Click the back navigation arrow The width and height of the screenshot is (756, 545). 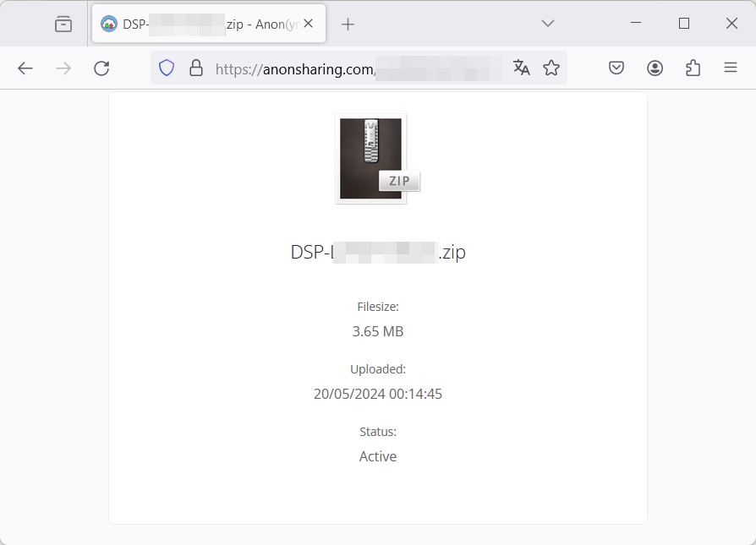pyautogui.click(x=25, y=68)
